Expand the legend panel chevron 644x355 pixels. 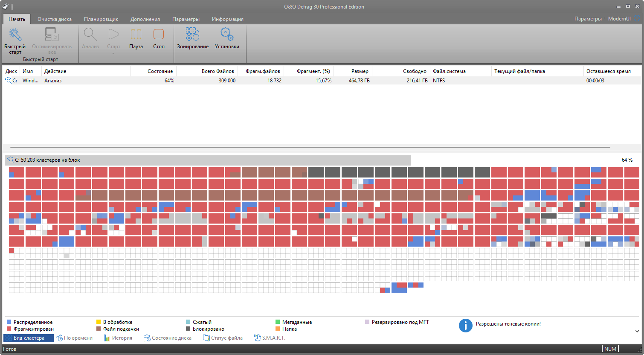(637, 331)
